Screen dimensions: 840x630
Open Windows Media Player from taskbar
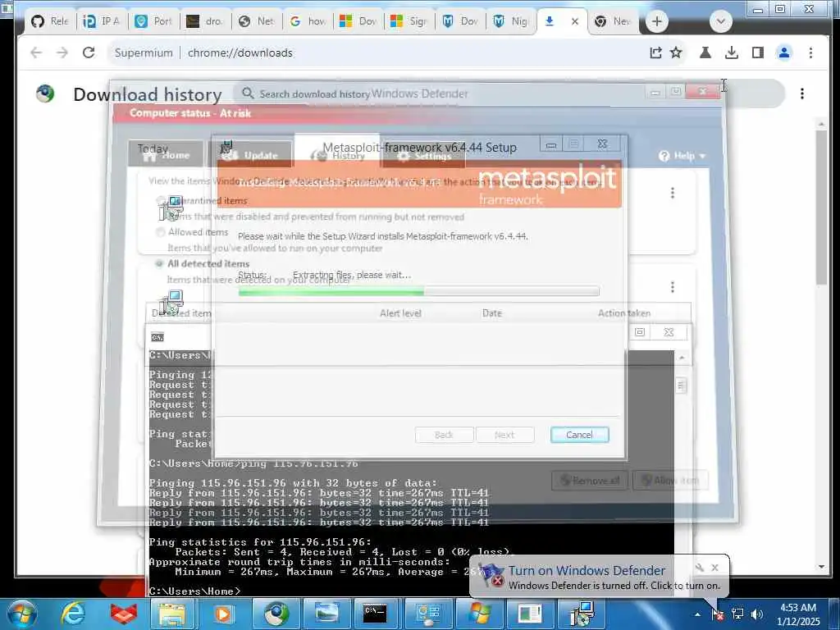point(222,614)
